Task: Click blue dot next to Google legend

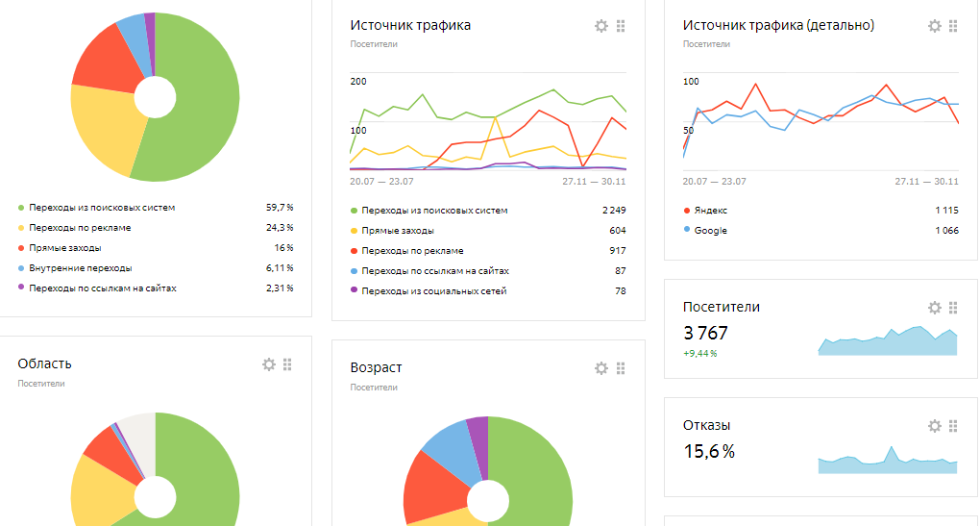Action: (x=687, y=230)
